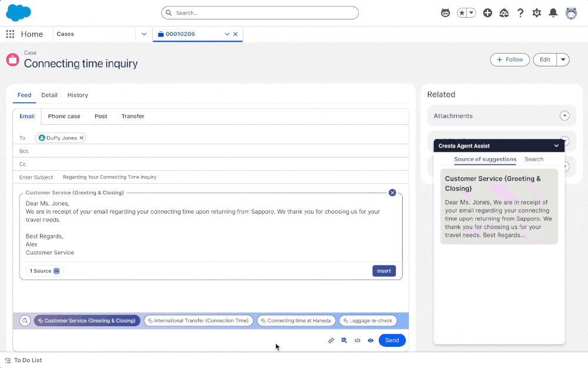The width and height of the screenshot is (588, 368).
Task: Click the 1 Source chip
Action: click(x=45, y=271)
